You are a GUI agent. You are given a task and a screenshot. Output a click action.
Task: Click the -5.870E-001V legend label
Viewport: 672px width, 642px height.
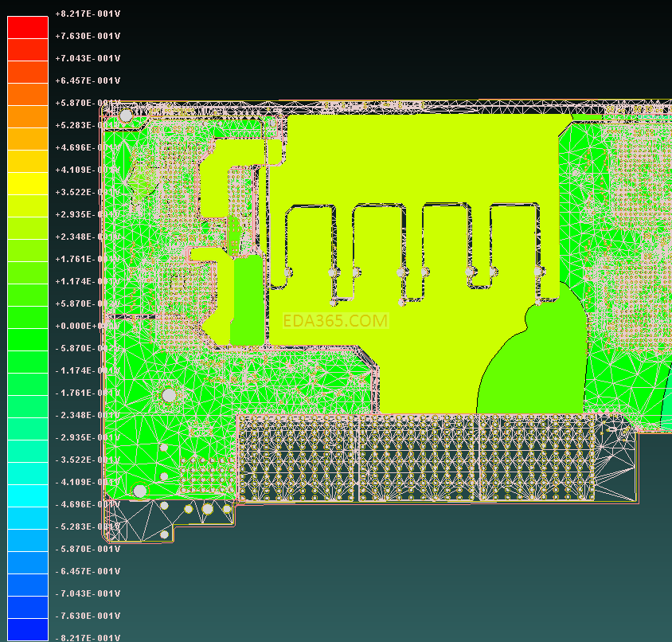coord(88,549)
